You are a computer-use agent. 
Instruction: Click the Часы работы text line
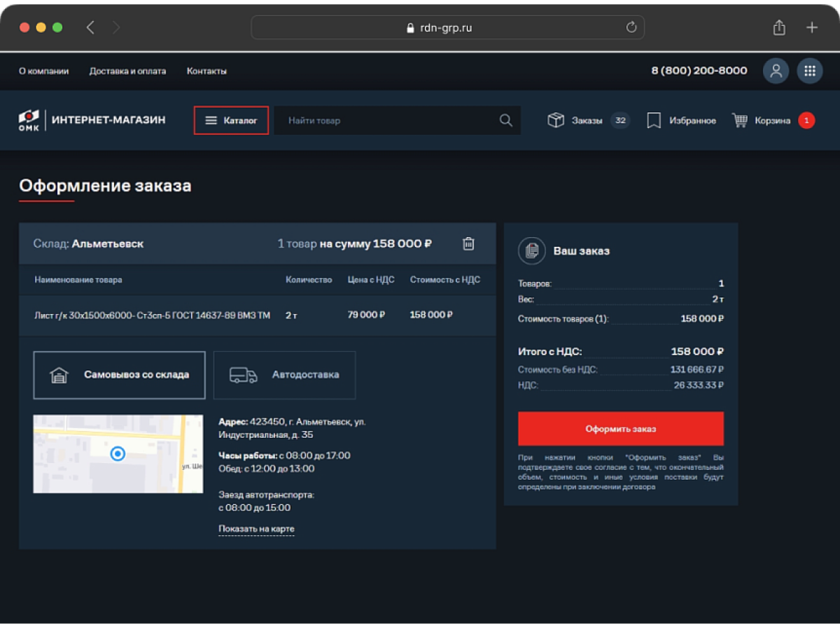tap(284, 455)
